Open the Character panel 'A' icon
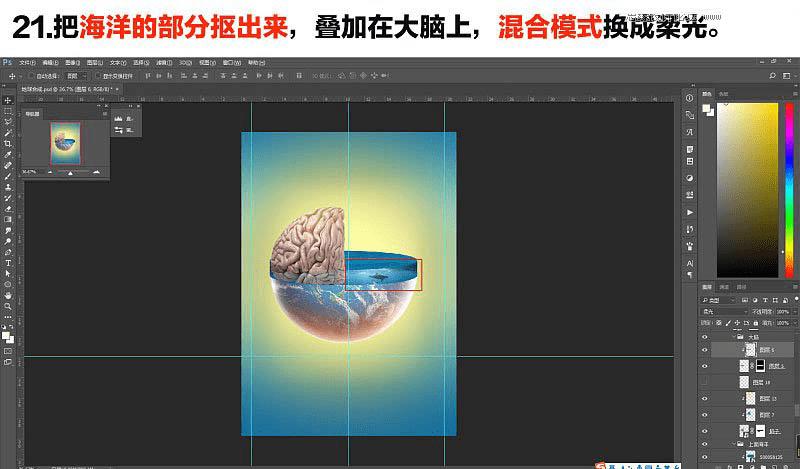The height and width of the screenshot is (469, 800). pyautogui.click(x=690, y=263)
